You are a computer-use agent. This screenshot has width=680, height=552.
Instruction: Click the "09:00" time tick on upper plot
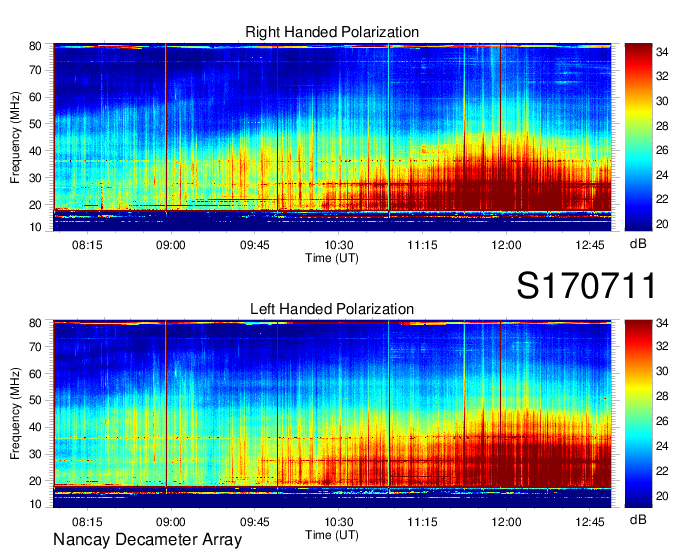(171, 245)
